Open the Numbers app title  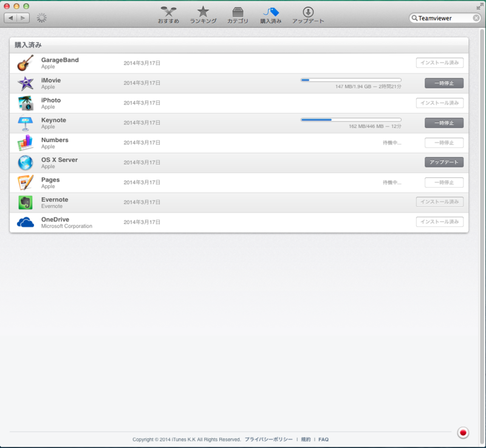click(x=55, y=140)
